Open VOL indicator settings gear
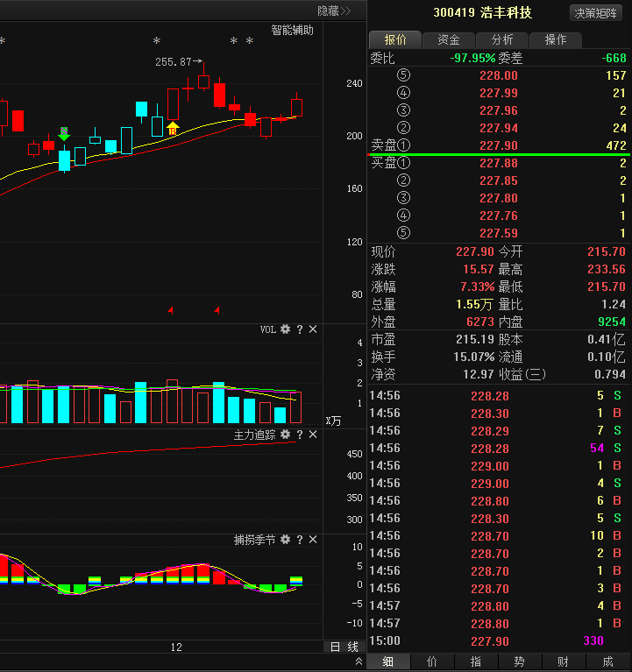Screen dimensions: 632x672 point(285,329)
